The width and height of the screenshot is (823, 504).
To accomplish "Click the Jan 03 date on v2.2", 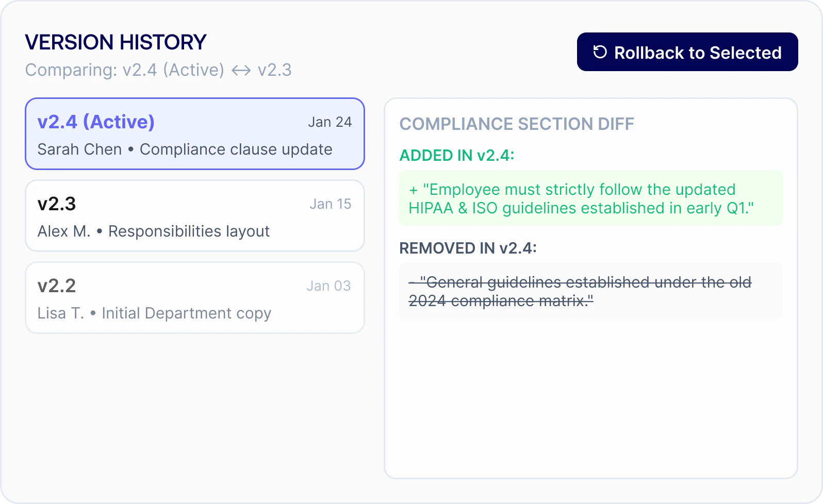I will (329, 286).
